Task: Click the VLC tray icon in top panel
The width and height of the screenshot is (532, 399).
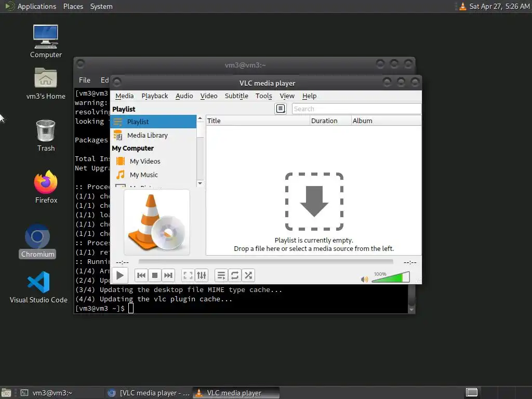Action: tap(462, 6)
